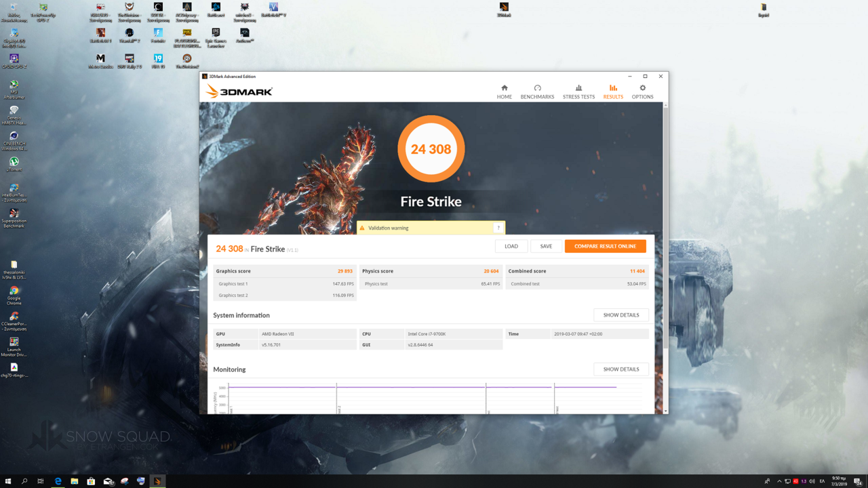Show details for System information

pyautogui.click(x=621, y=315)
